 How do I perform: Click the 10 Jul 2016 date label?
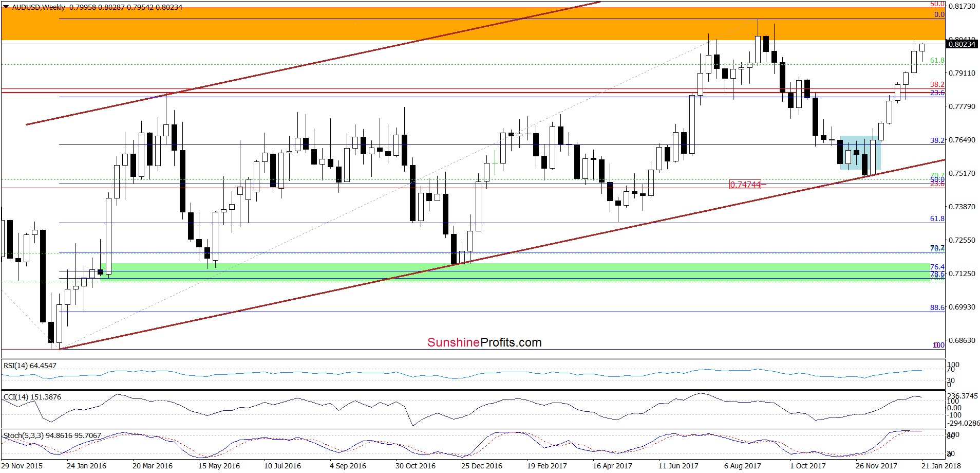pos(282,466)
